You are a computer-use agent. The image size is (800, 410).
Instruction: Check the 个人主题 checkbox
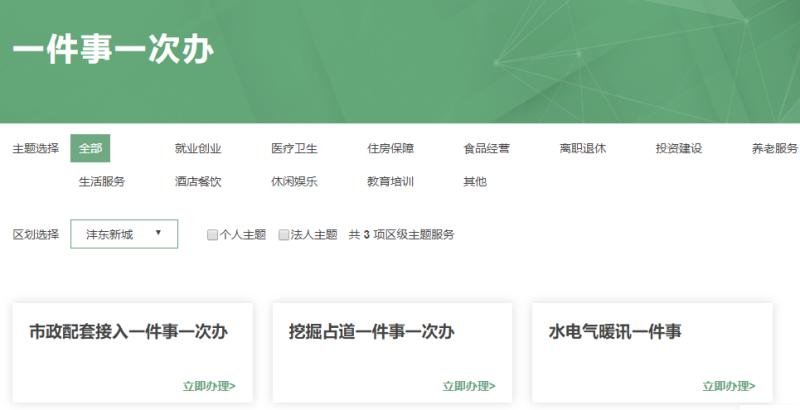[212, 235]
